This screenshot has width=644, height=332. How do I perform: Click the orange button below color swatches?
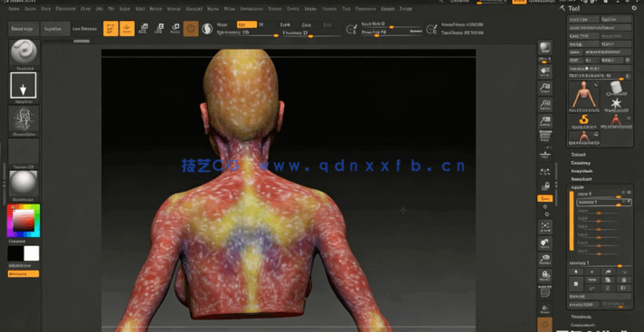(x=24, y=274)
